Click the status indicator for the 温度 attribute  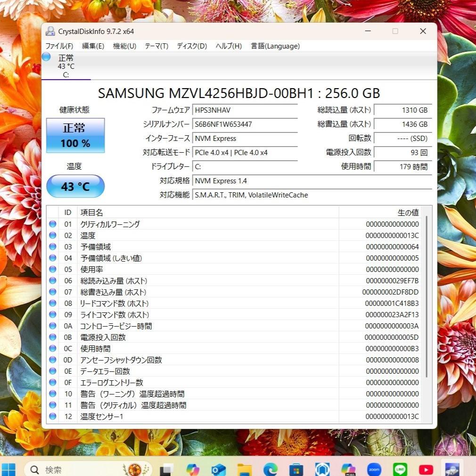click(52, 235)
